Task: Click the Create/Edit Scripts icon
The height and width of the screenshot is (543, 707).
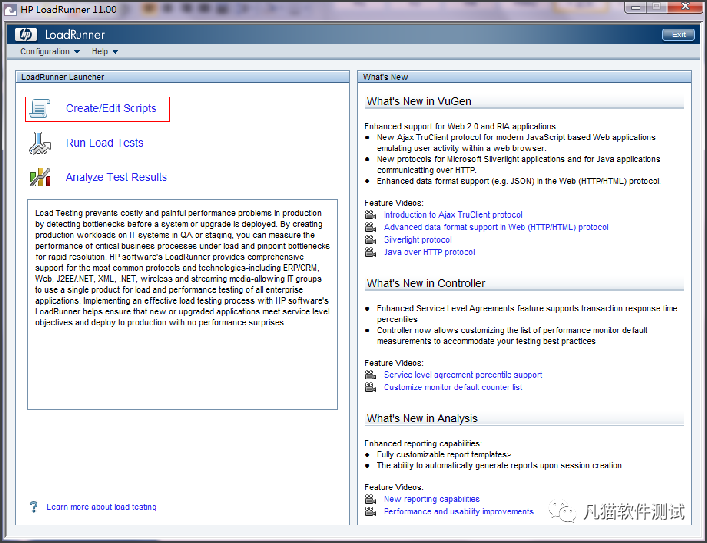Action: (40, 108)
